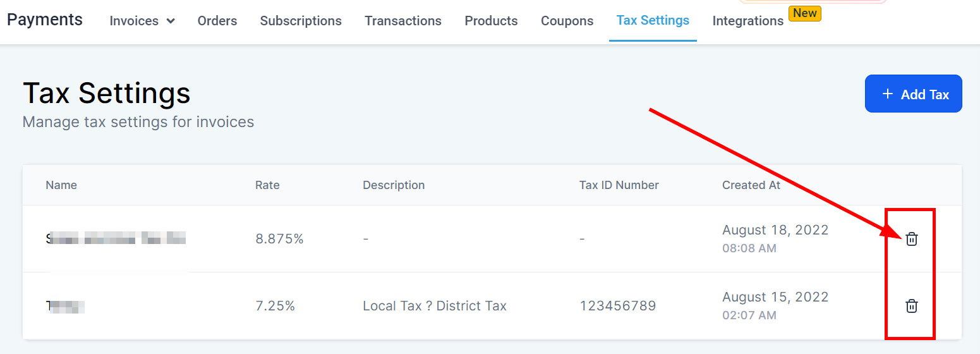This screenshot has height=354, width=980.
Task: Click the Created At column header
Action: point(751,185)
